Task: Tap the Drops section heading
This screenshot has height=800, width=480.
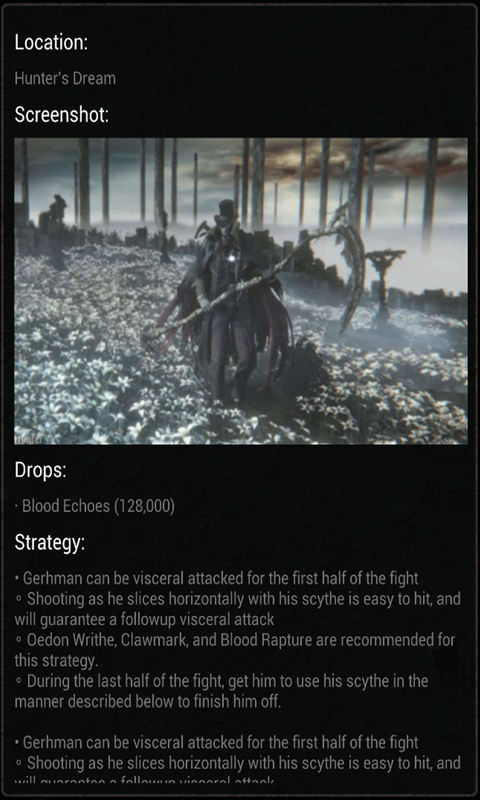Action: pos(40,470)
